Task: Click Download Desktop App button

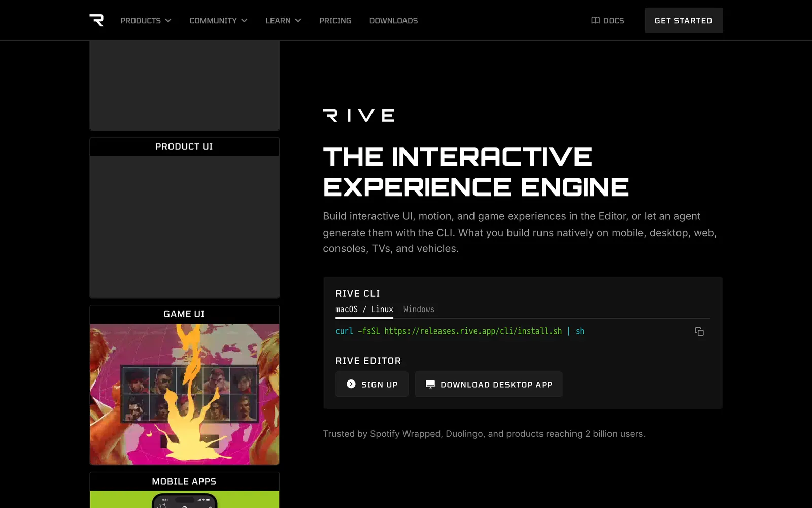Action: click(489, 384)
